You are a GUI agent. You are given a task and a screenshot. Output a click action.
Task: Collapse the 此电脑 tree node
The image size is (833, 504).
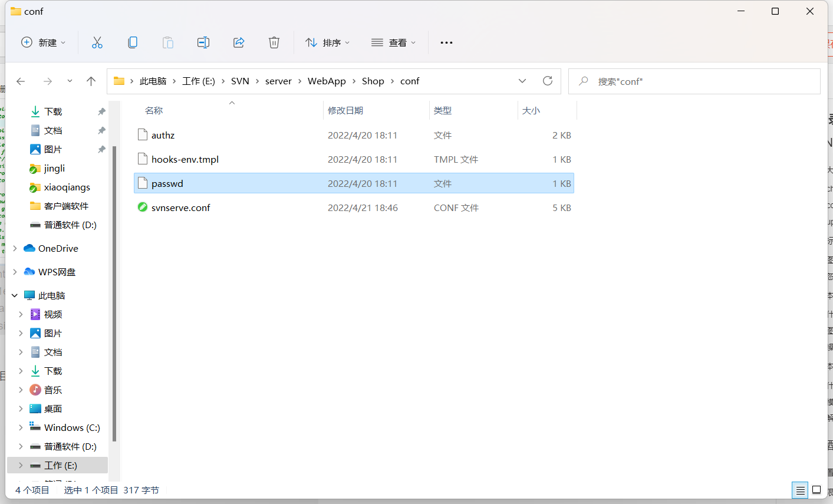(x=15, y=295)
